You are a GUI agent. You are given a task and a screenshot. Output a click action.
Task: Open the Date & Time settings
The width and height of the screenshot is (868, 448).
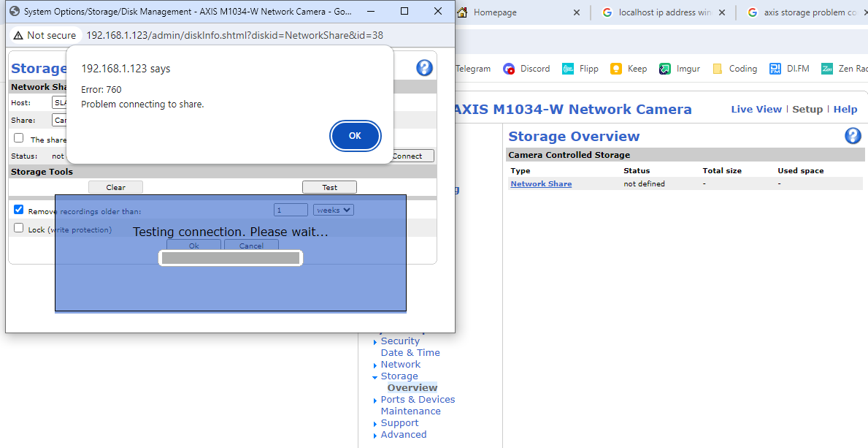(410, 353)
